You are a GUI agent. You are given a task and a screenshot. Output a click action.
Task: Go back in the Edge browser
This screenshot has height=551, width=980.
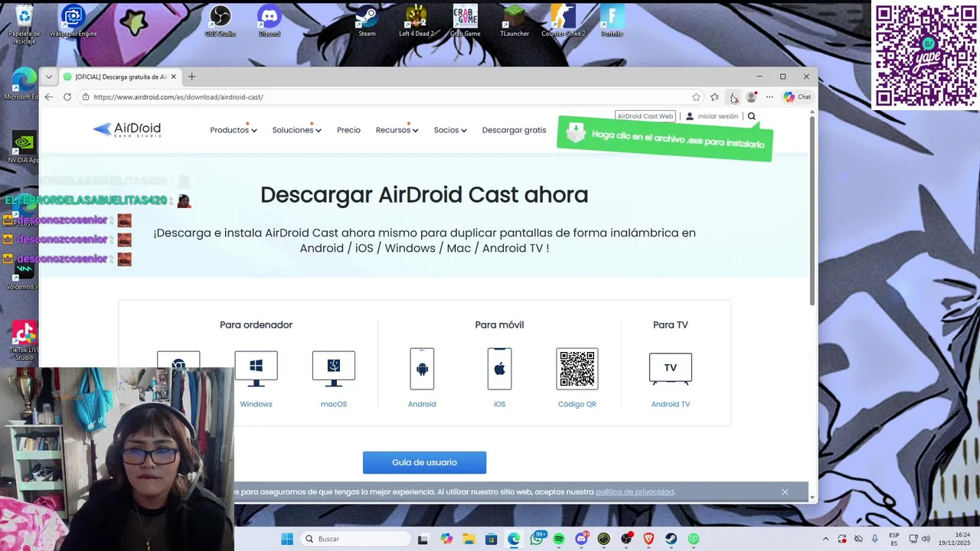click(49, 97)
